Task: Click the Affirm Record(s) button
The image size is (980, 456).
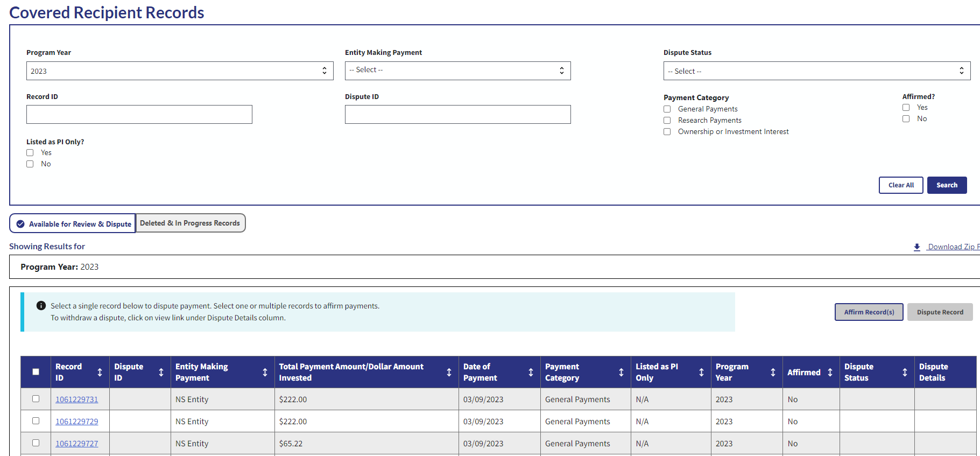Action: click(x=869, y=312)
